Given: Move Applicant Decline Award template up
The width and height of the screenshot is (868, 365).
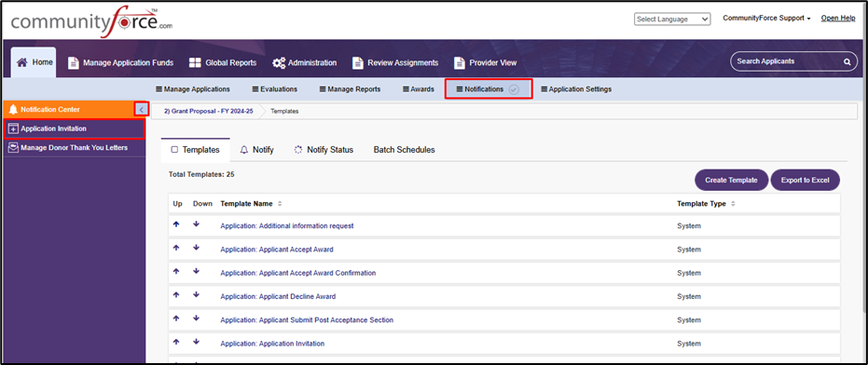Looking at the screenshot, I should [x=176, y=295].
